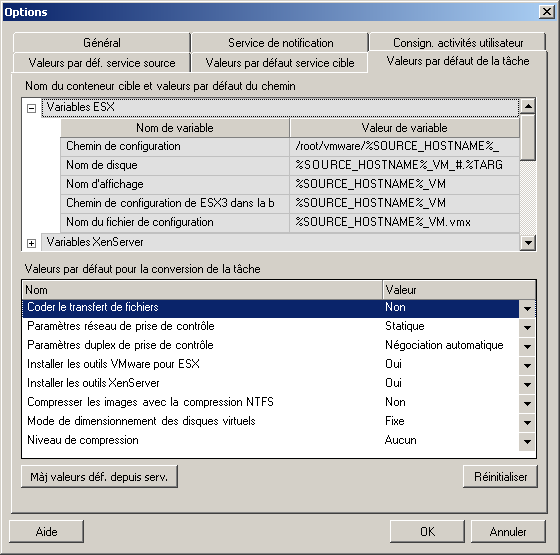
Task: Open dropdown for Coder le transfert de fichiers
Action: [527, 308]
